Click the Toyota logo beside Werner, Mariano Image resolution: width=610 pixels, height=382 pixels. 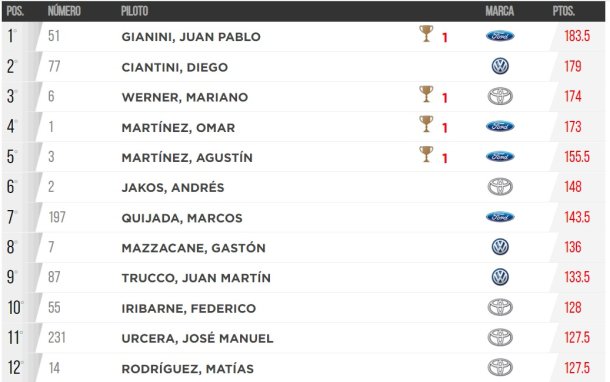pos(500,96)
